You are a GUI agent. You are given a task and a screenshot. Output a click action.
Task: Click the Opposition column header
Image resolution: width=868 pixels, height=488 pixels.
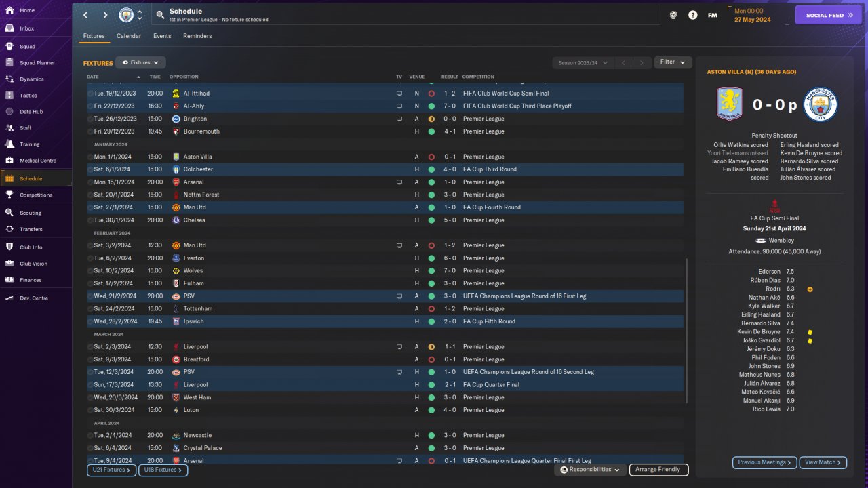pos(184,77)
